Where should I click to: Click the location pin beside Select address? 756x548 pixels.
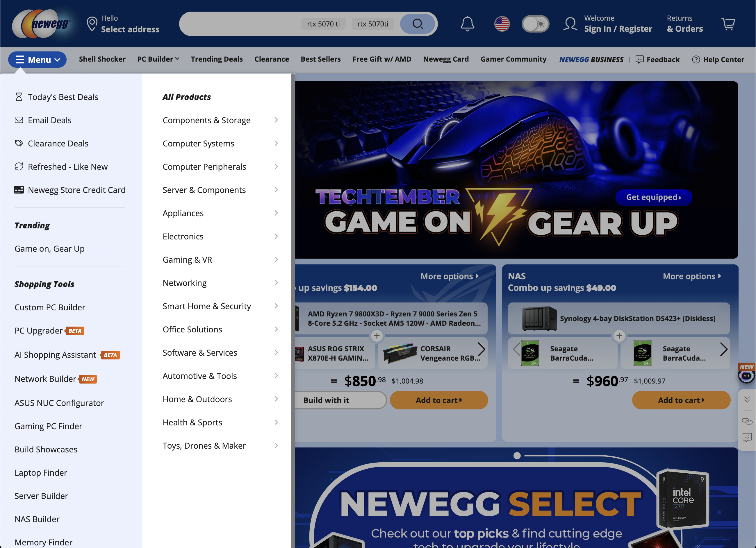[x=92, y=24]
